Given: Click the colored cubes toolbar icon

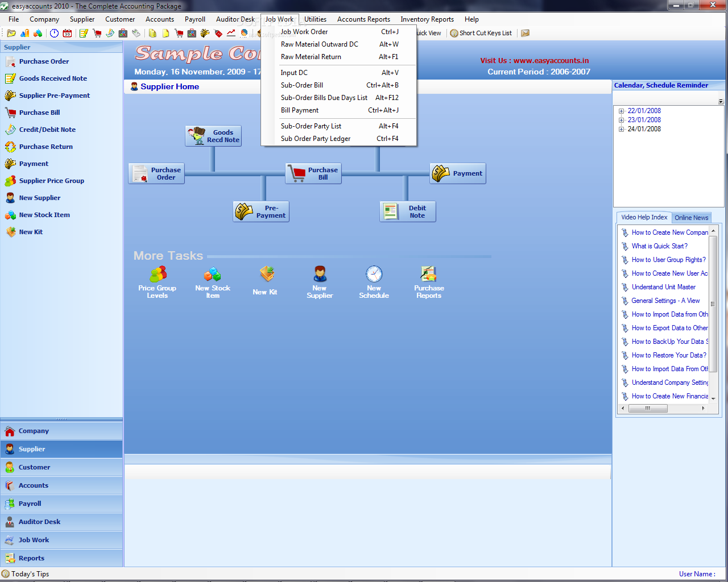Looking at the screenshot, I should click(x=39, y=33).
